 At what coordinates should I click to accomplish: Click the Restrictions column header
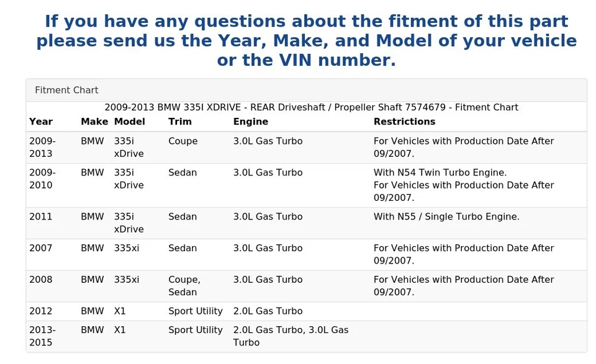404,122
